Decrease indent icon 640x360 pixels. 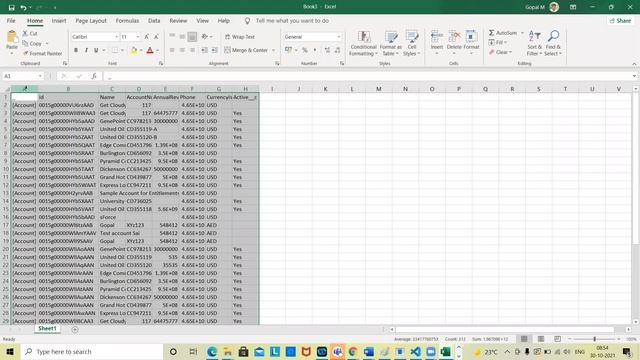(204, 50)
